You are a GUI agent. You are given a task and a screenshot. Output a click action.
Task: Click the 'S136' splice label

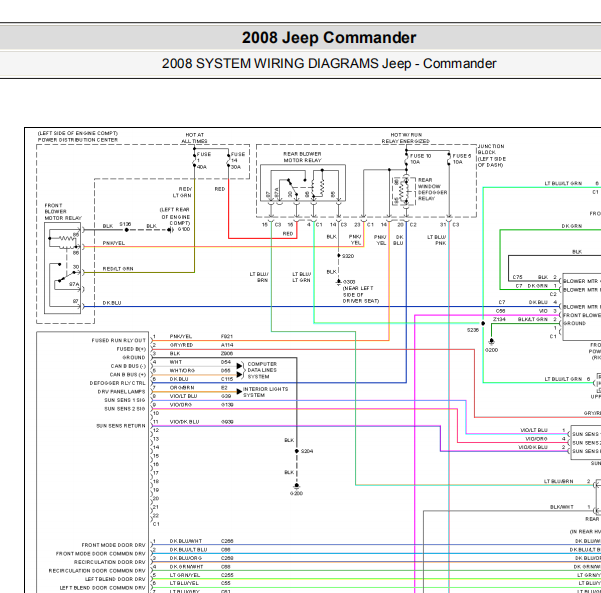125,224
